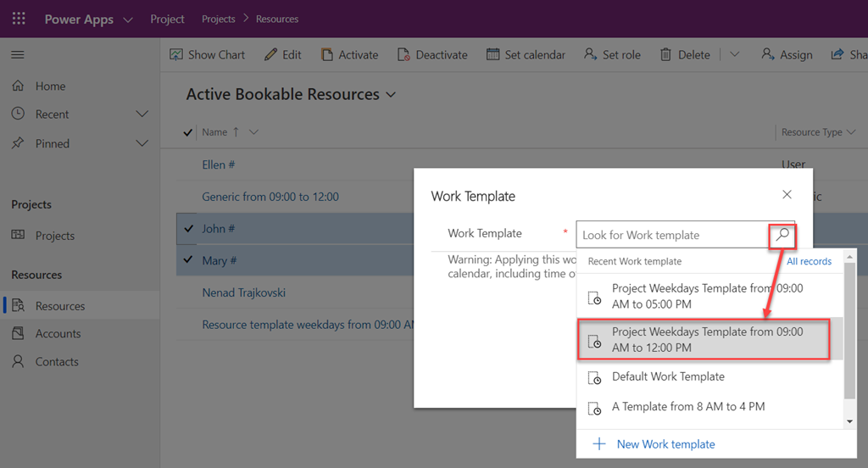This screenshot has width=868, height=468.
Task: Click the magnifier search icon in lookup
Action: (782, 235)
